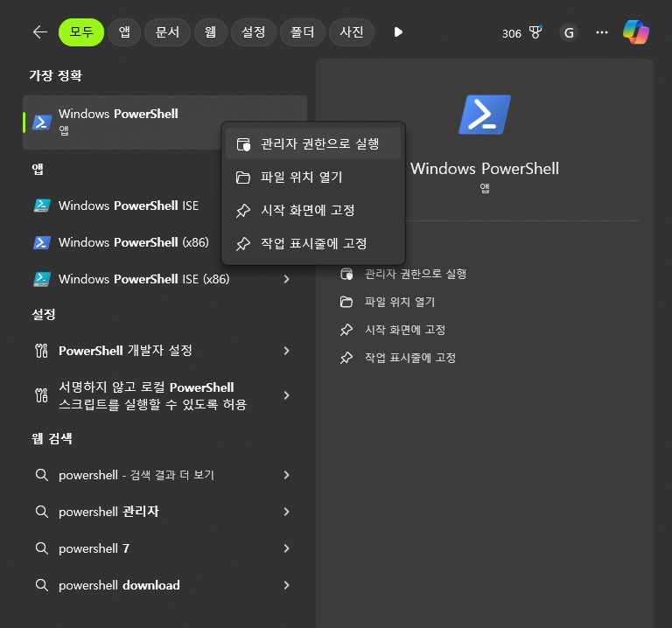Open Windows PowerShell best match result
The width and height of the screenshot is (672, 628).
point(165,122)
